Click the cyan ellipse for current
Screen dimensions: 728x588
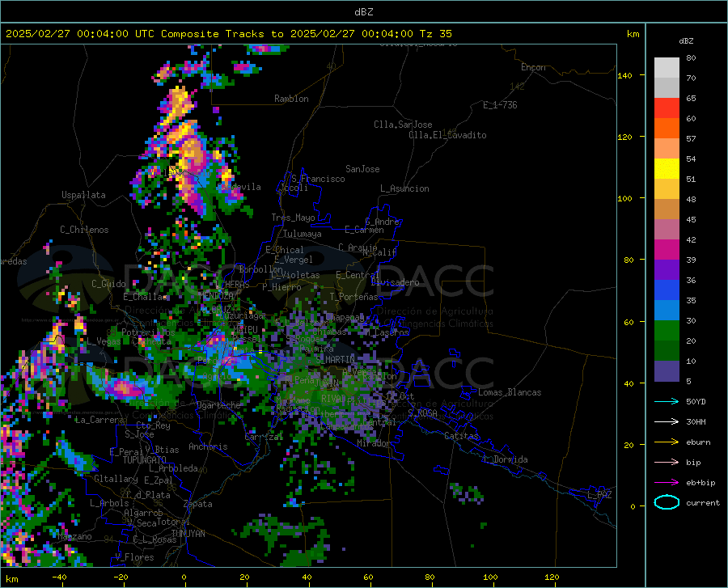(667, 502)
